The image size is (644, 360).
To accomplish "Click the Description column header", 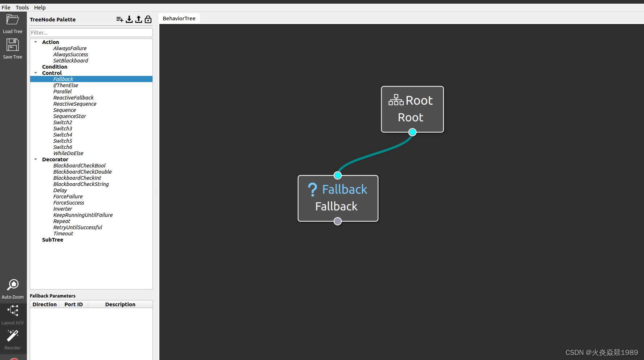I will tap(120, 304).
